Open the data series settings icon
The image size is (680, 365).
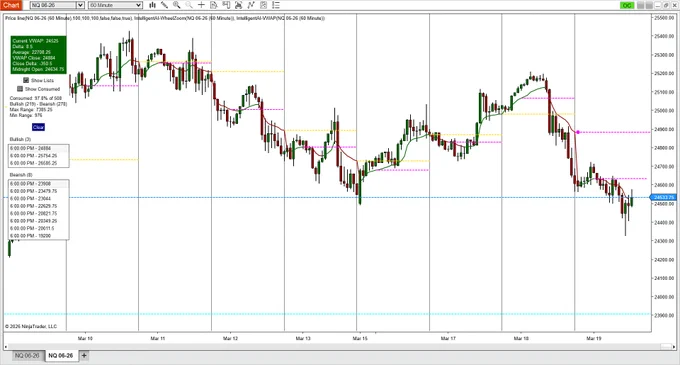238,5
